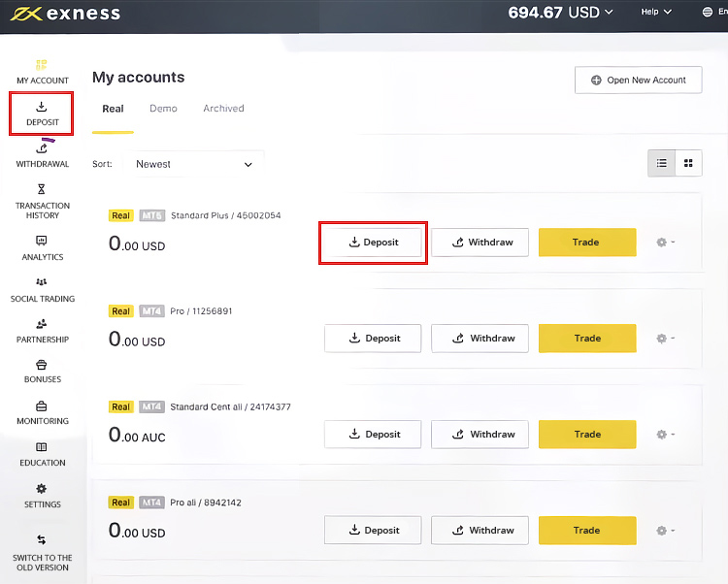Open Social Trading sidebar item
Screen dimensions: 728x584
(42, 290)
